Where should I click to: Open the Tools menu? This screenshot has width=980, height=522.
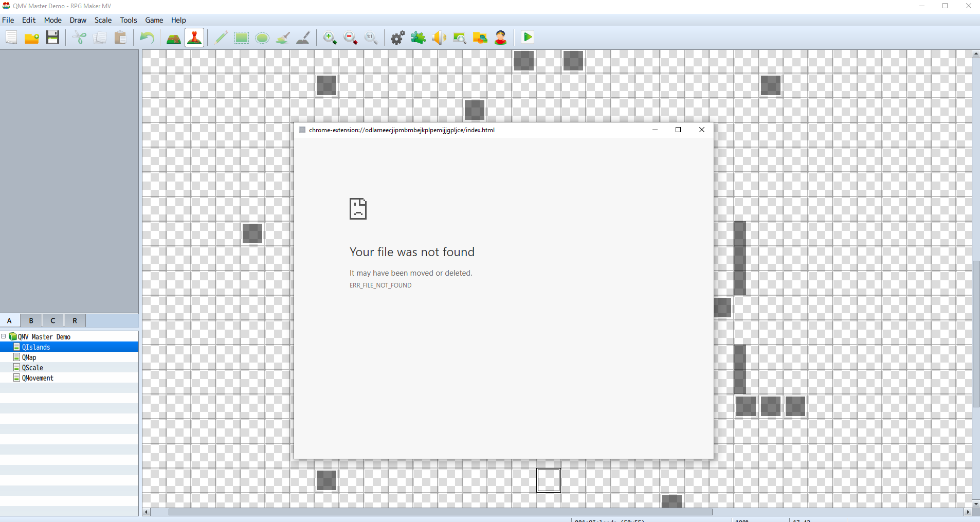click(129, 20)
